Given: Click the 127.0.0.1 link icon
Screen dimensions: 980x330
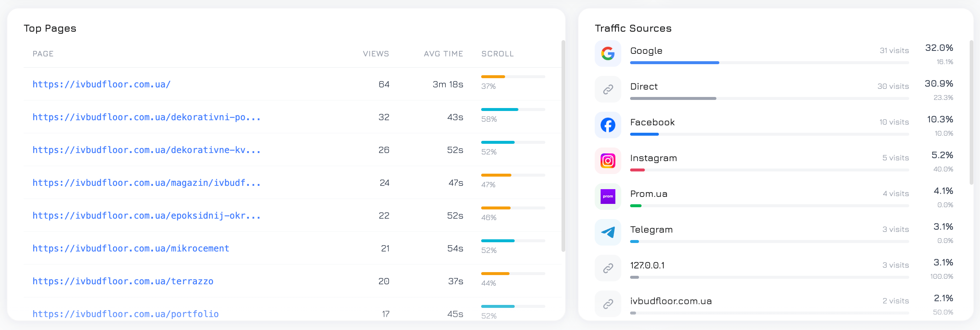Looking at the screenshot, I should (x=608, y=268).
